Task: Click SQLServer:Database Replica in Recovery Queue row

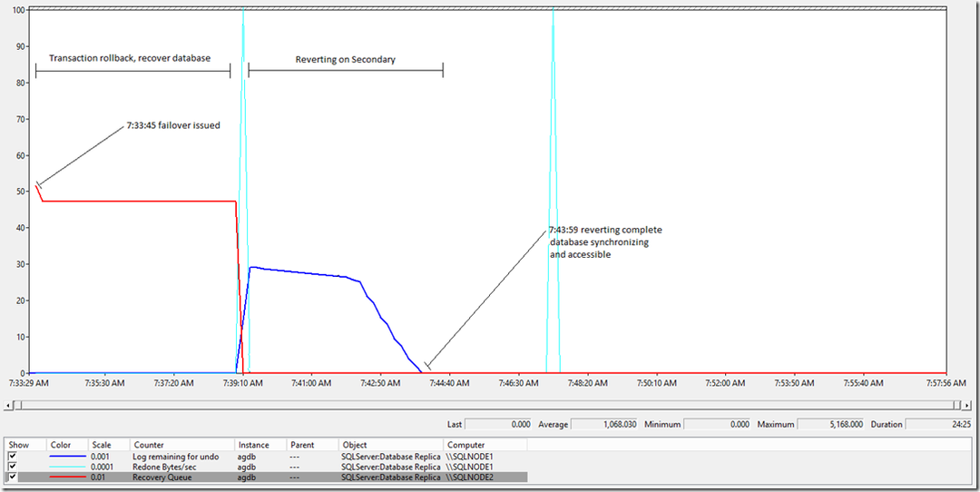Action: (x=390, y=477)
